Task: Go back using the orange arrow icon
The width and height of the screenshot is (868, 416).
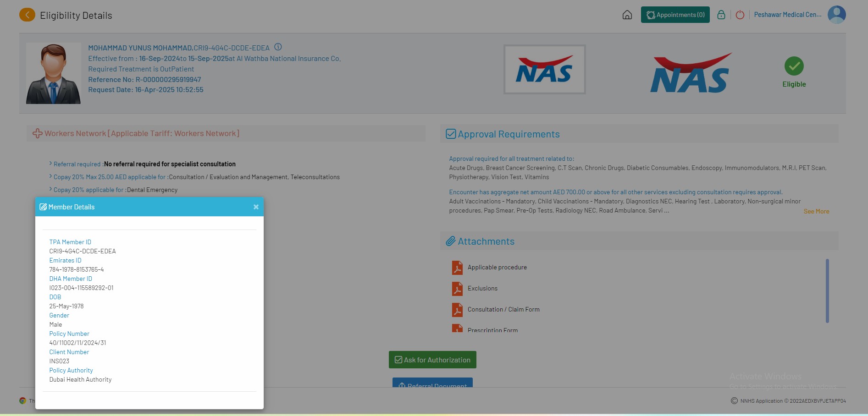Action: (27, 15)
